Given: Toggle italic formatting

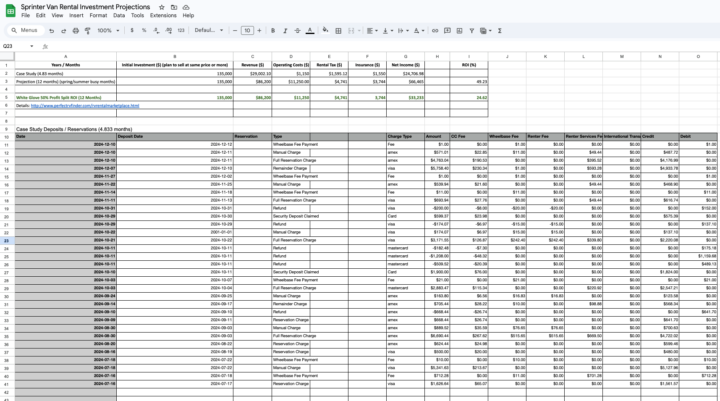Looking at the screenshot, I should (x=284, y=30).
